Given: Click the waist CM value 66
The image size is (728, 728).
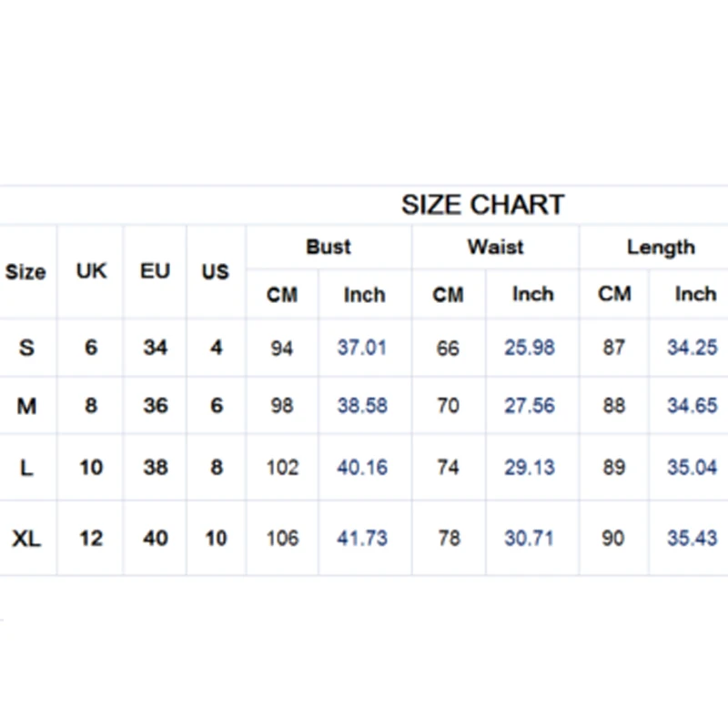Looking at the screenshot, I should tap(448, 348).
